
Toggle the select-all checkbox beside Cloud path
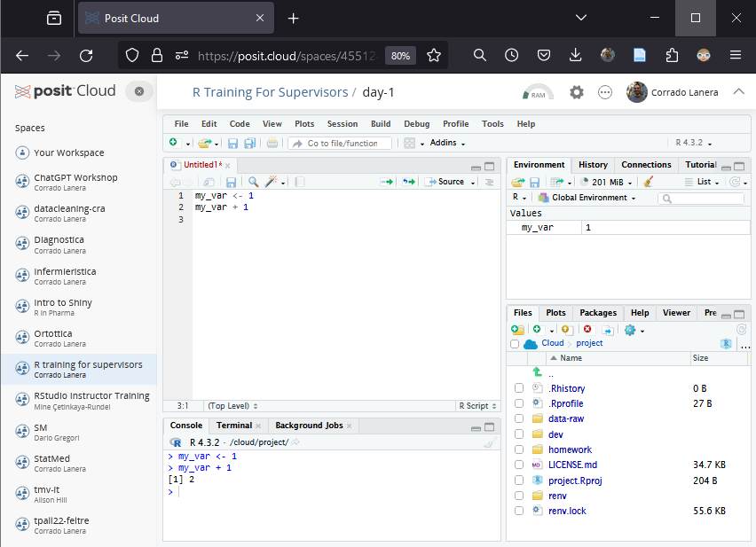click(515, 344)
